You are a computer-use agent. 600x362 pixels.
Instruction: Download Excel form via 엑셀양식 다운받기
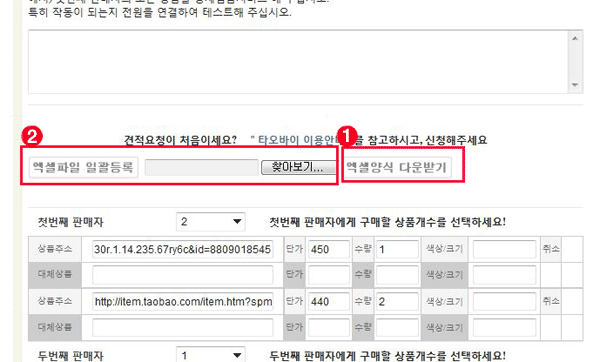click(x=397, y=167)
